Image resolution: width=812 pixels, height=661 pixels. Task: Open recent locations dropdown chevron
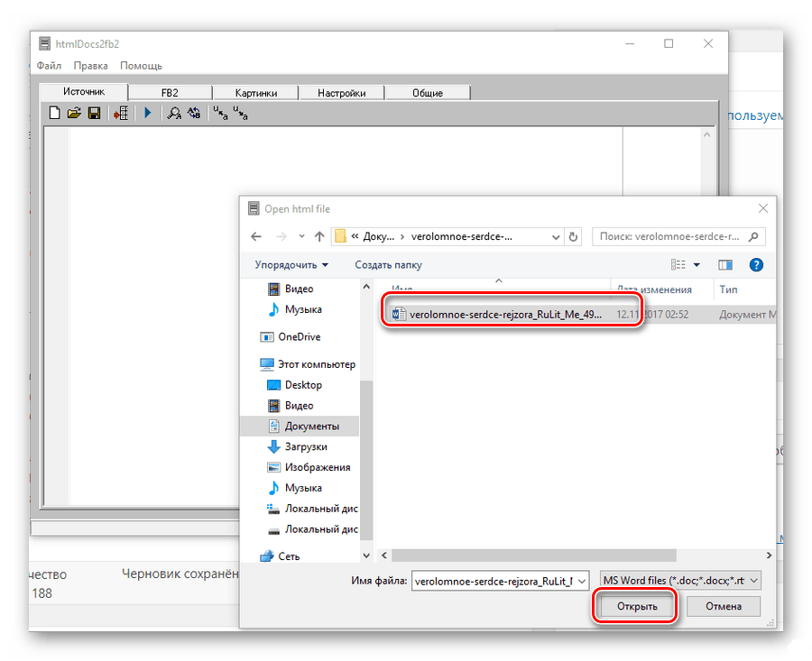(x=302, y=236)
